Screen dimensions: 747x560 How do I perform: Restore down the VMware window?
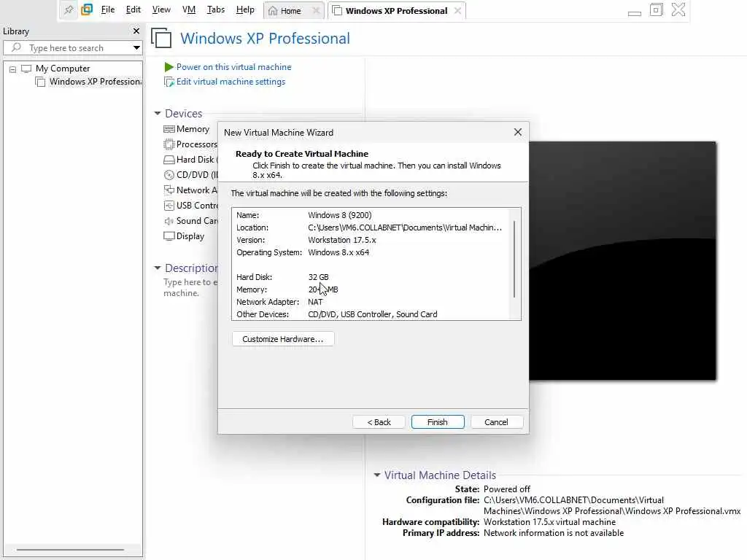656,10
